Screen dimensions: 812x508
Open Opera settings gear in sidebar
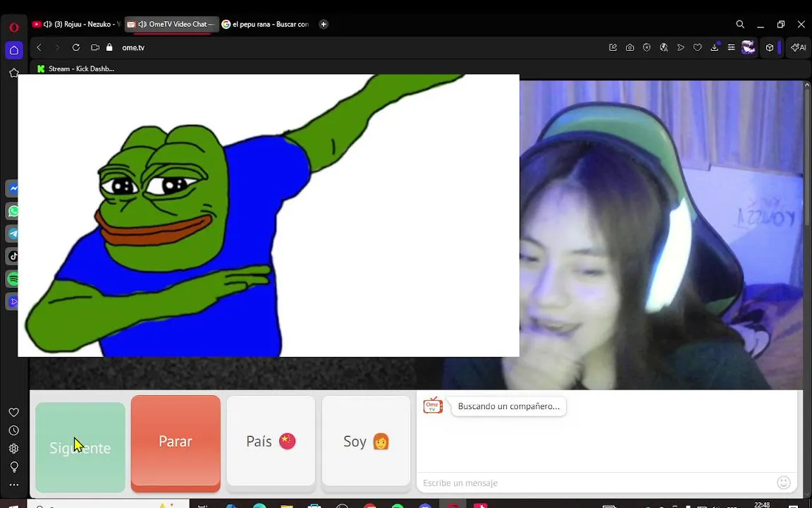point(14,449)
